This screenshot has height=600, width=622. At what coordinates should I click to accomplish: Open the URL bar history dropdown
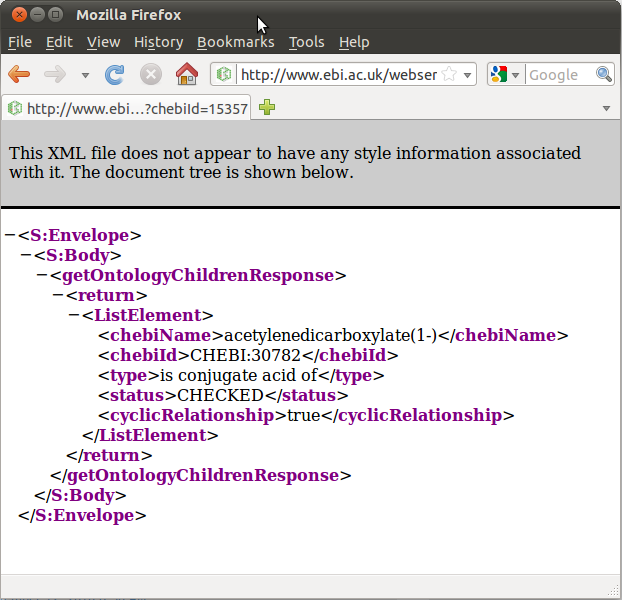click(x=467, y=75)
